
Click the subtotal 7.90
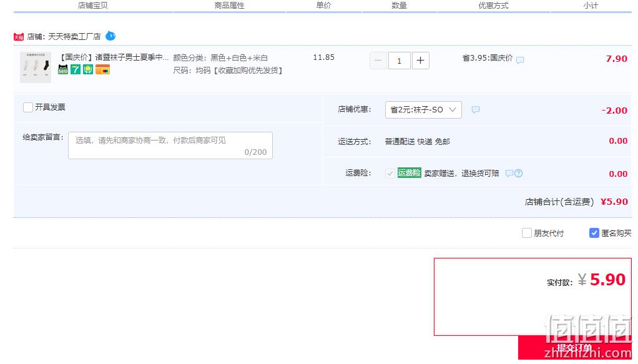616,59
